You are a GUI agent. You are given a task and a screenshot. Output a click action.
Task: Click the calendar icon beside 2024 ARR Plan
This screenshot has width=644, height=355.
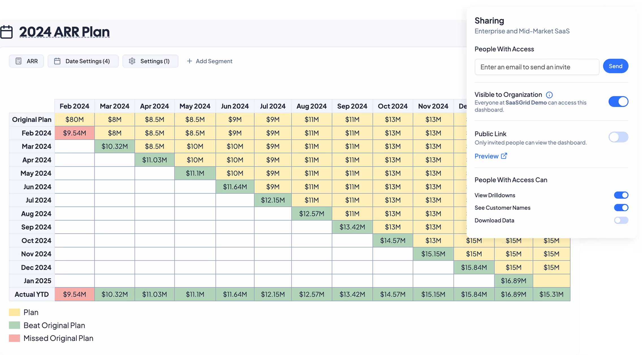[x=6, y=32]
